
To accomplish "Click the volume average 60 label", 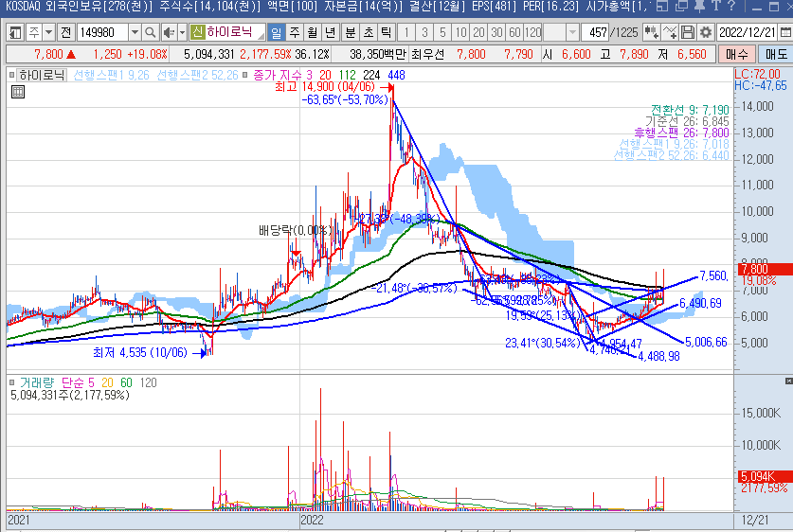I will [x=126, y=383].
